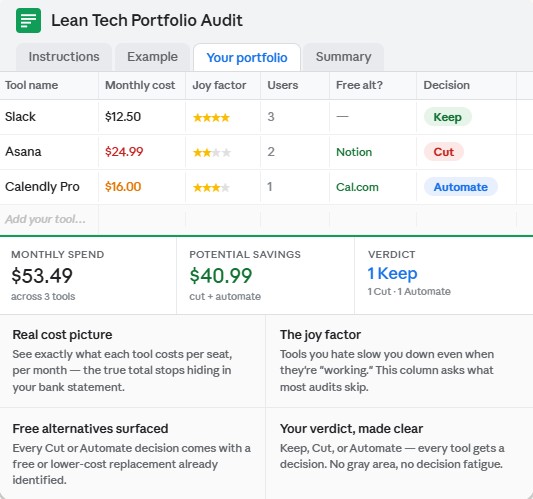Screen dimensions: 533x499
Task: Open the Cut decision chip for Asana
Action: click(444, 152)
